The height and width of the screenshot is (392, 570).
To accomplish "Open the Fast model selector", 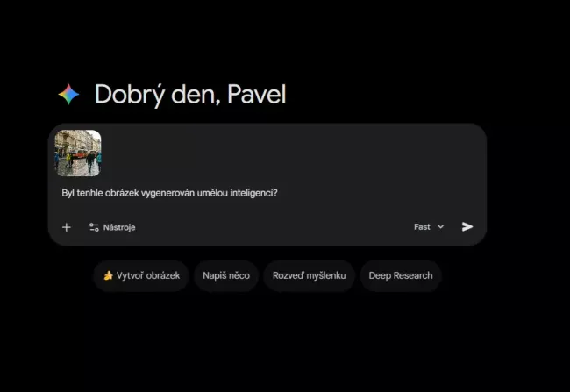I will (429, 227).
